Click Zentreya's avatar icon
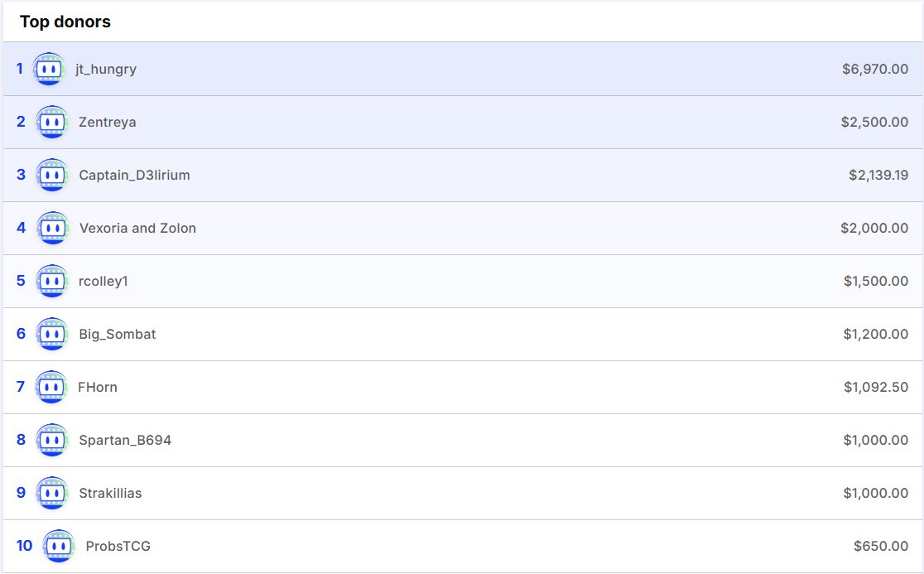 (52, 122)
